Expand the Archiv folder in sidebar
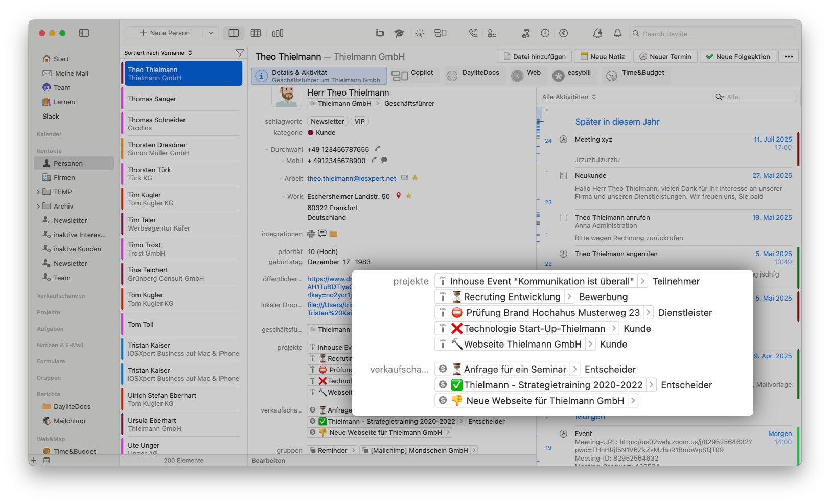The image size is (830, 504). [x=38, y=207]
